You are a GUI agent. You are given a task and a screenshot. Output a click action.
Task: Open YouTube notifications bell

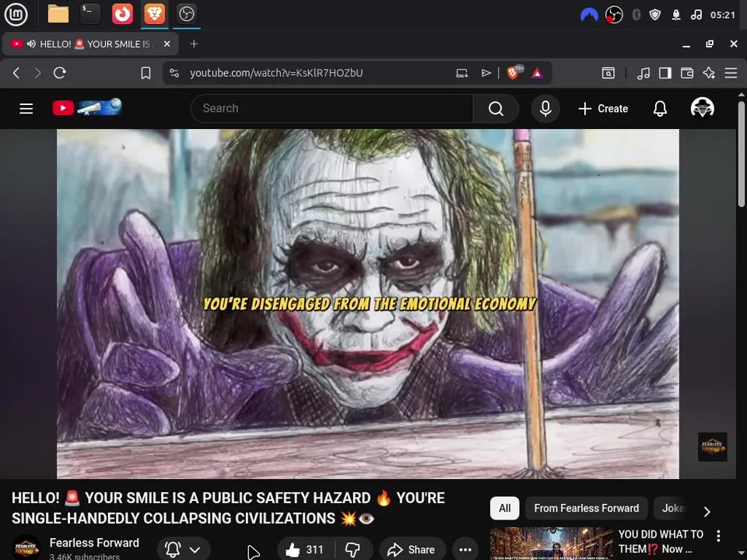(x=660, y=109)
